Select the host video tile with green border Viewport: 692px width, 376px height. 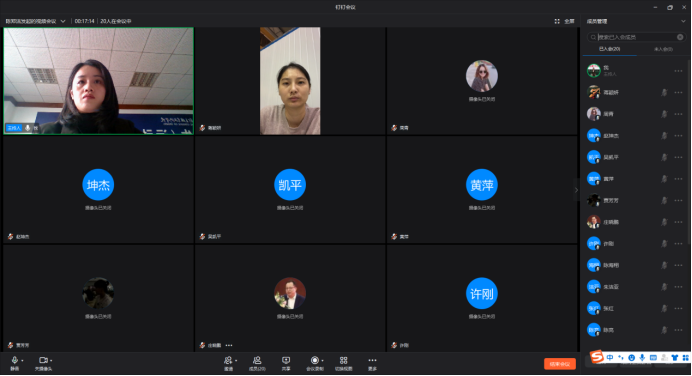pyautogui.click(x=98, y=81)
